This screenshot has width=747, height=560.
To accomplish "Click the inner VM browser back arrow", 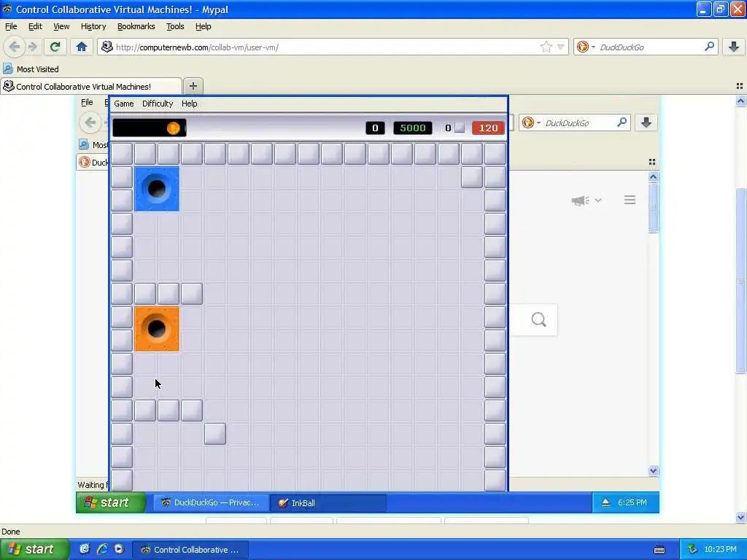I will point(90,122).
